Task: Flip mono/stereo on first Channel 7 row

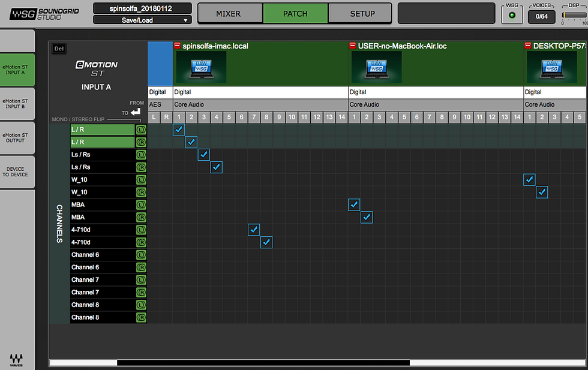Action: pyautogui.click(x=141, y=280)
